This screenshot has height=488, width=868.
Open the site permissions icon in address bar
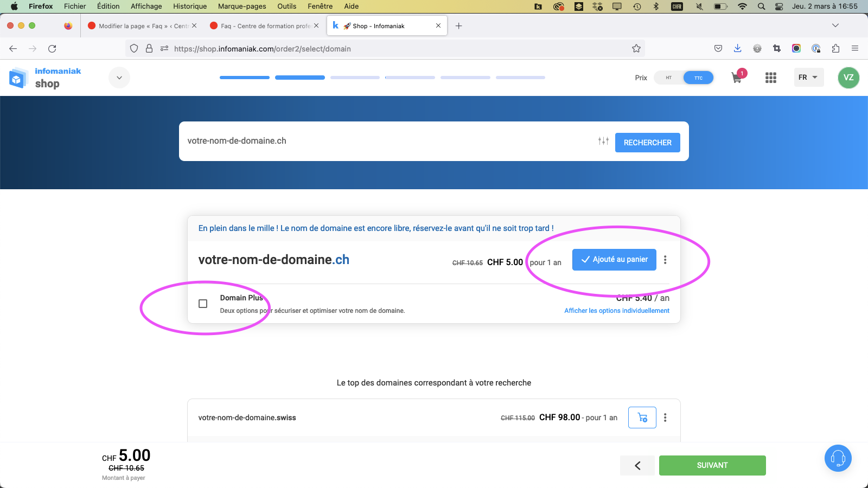pyautogui.click(x=164, y=49)
